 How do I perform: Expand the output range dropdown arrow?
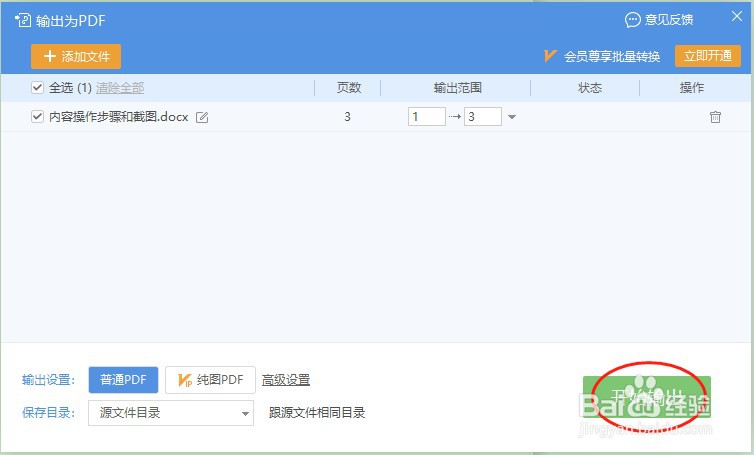(512, 117)
